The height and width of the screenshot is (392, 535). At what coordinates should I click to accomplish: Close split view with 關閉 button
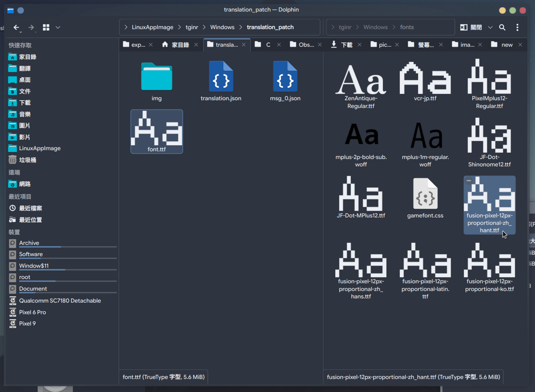coord(471,27)
